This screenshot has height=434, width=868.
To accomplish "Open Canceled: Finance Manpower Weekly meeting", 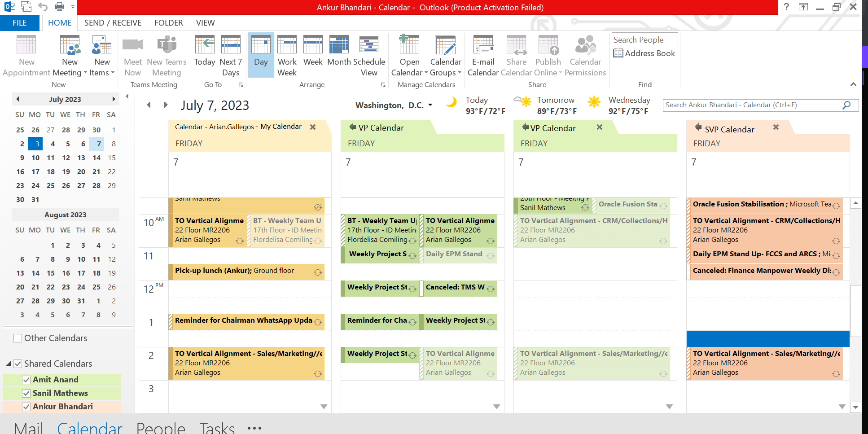I will pyautogui.click(x=764, y=271).
